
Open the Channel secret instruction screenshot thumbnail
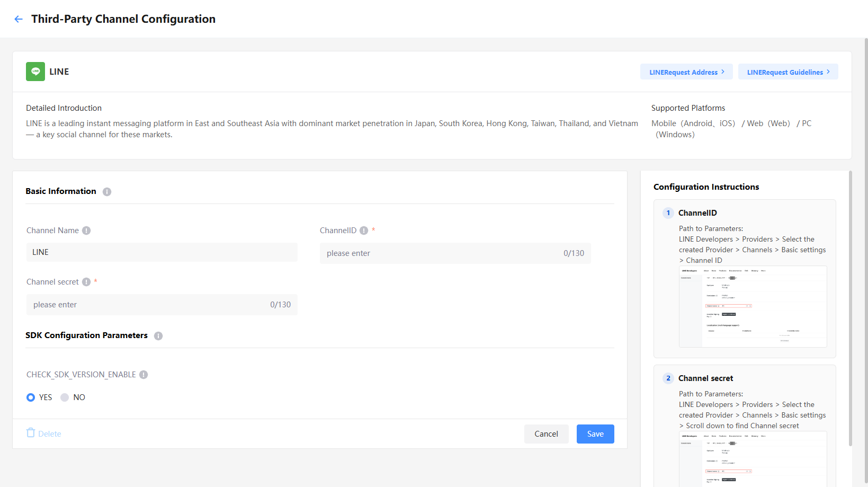[x=753, y=459]
